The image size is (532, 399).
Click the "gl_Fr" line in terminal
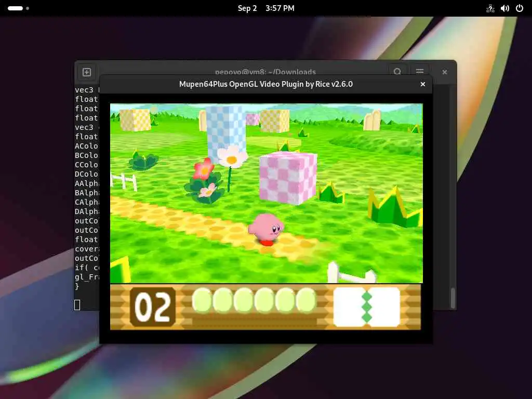tap(87, 277)
